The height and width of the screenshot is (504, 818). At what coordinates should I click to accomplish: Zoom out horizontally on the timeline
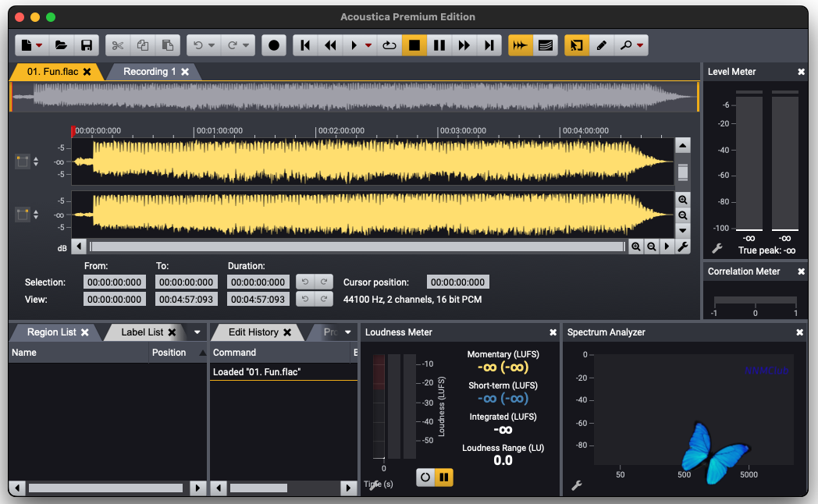[652, 247]
